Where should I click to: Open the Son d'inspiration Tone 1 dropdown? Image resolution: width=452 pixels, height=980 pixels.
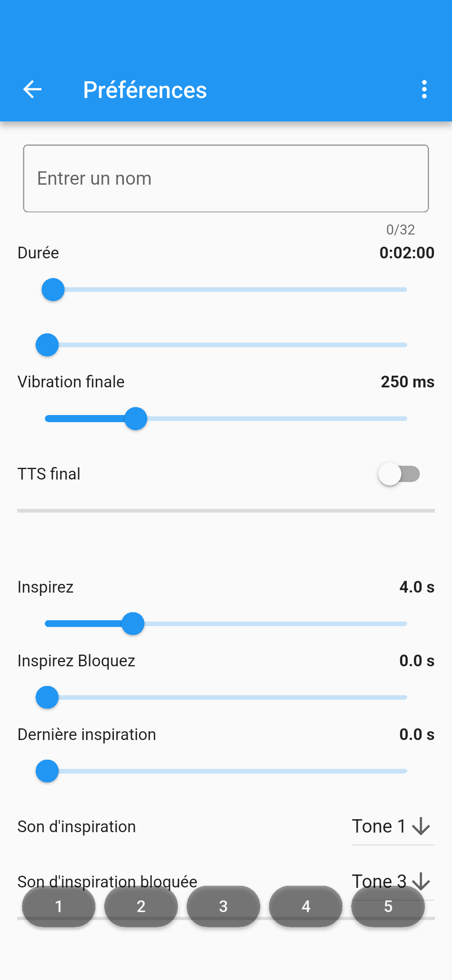click(379, 827)
